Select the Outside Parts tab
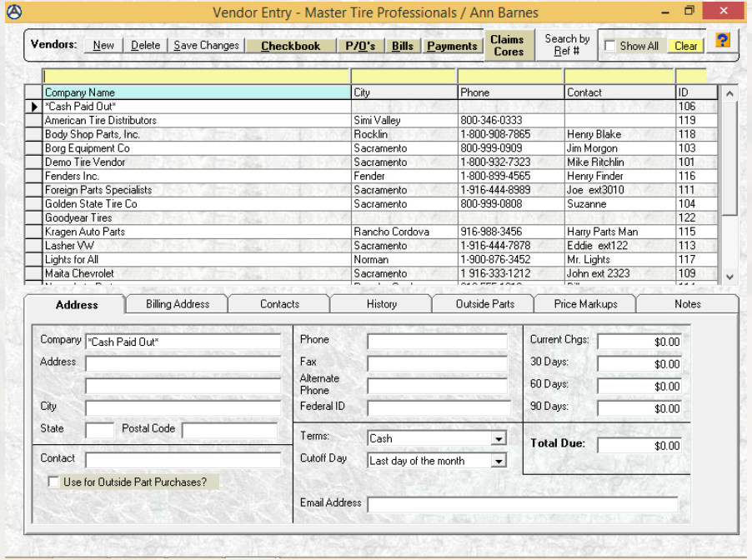 (484, 304)
